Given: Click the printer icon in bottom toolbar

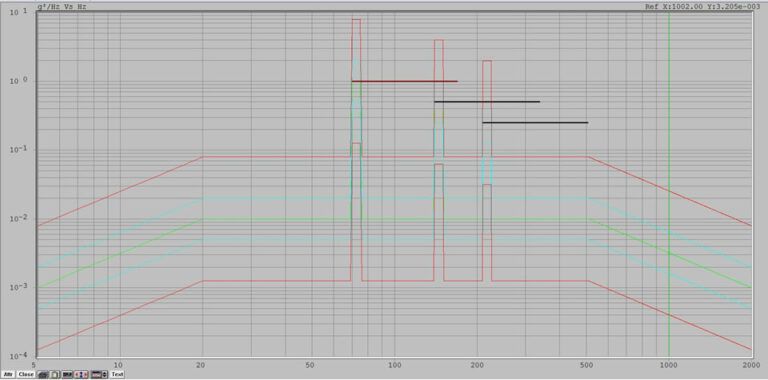Looking at the screenshot, I should point(43,374).
